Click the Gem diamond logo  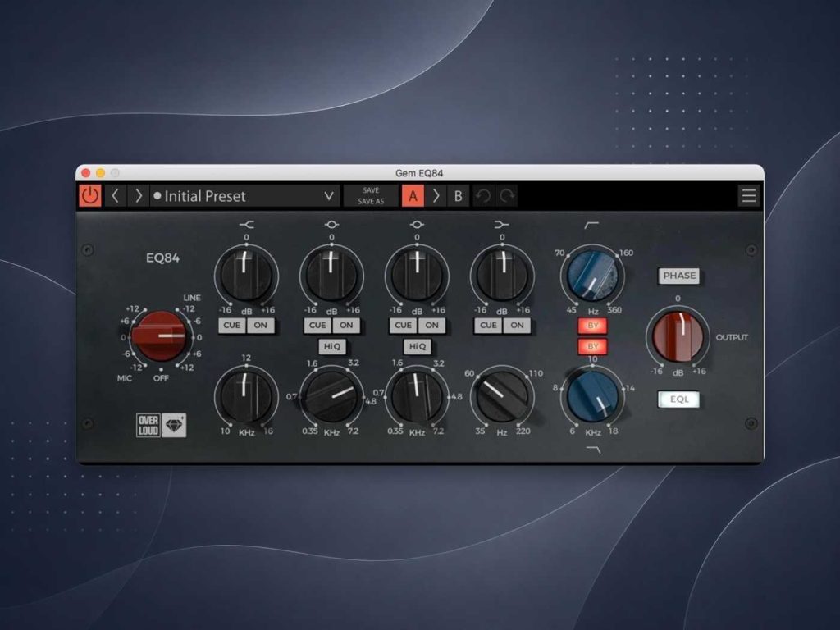(174, 426)
